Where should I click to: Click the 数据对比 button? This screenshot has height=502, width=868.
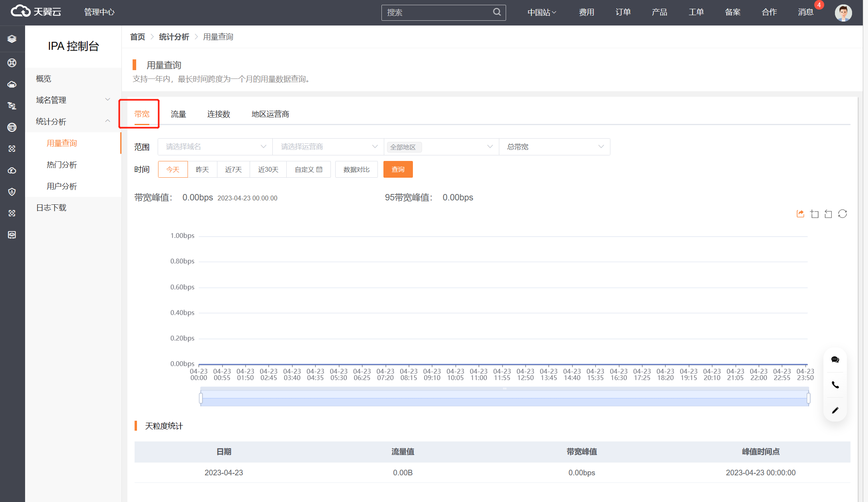click(356, 170)
